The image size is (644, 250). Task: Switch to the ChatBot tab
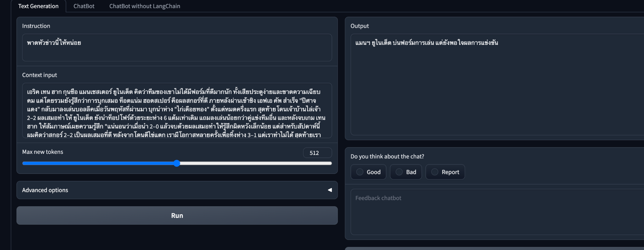tap(84, 6)
